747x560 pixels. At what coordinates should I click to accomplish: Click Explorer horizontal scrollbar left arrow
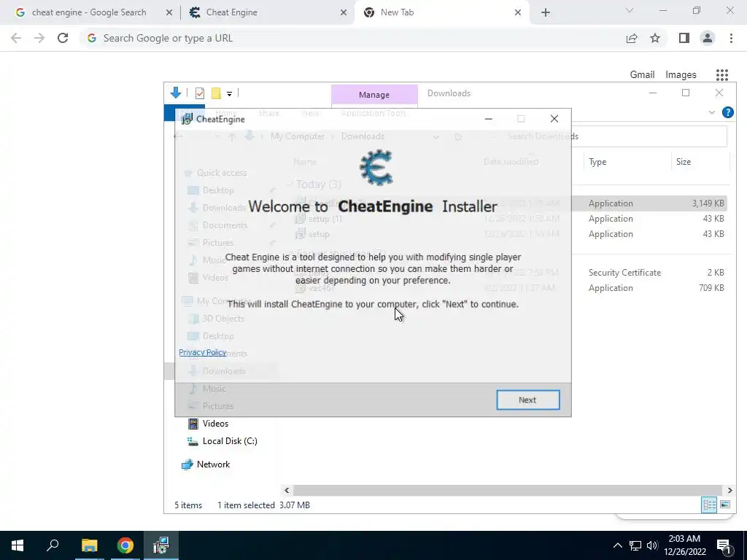[x=286, y=490]
